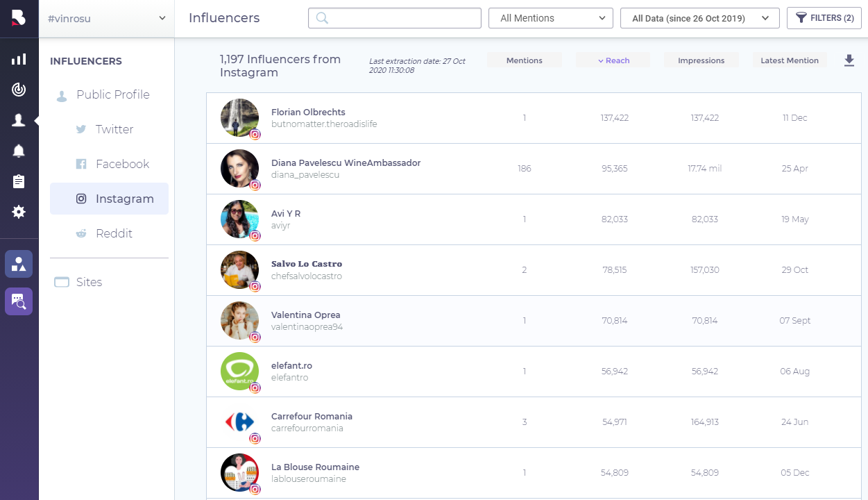Click Instagram badge on Valentina Oprea avatar
Viewport: 868px width, 500px height.
coord(255,337)
